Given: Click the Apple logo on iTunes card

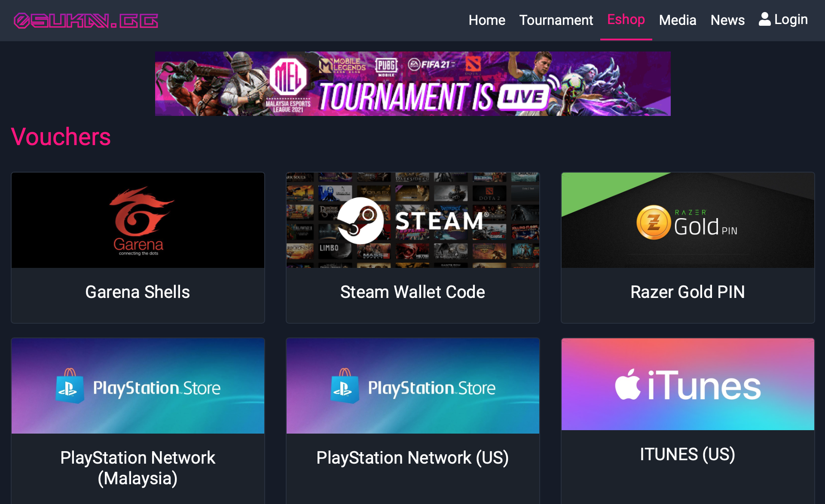Looking at the screenshot, I should [x=627, y=384].
